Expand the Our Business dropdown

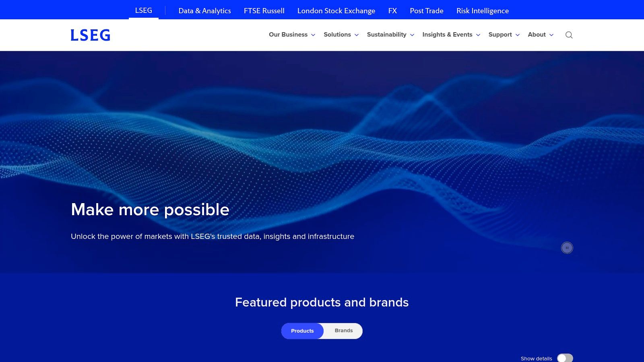click(x=292, y=35)
